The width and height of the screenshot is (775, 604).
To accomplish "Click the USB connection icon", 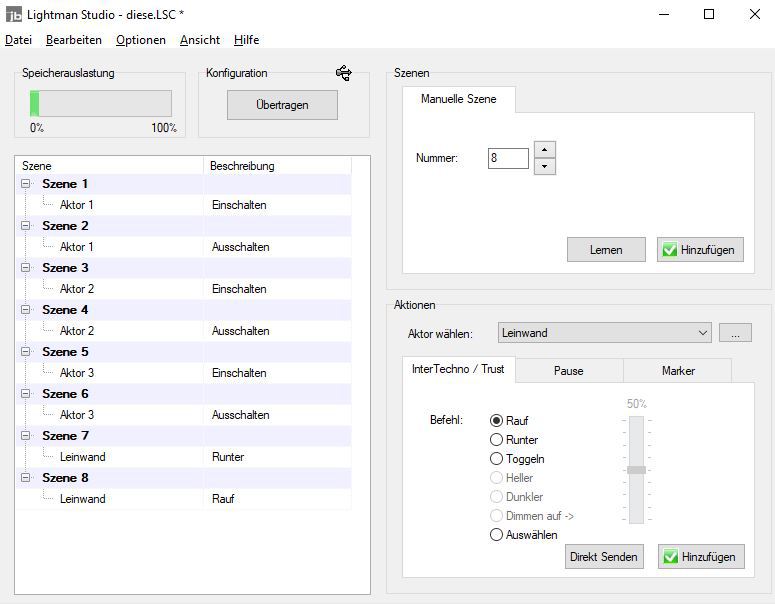I will coord(344,73).
